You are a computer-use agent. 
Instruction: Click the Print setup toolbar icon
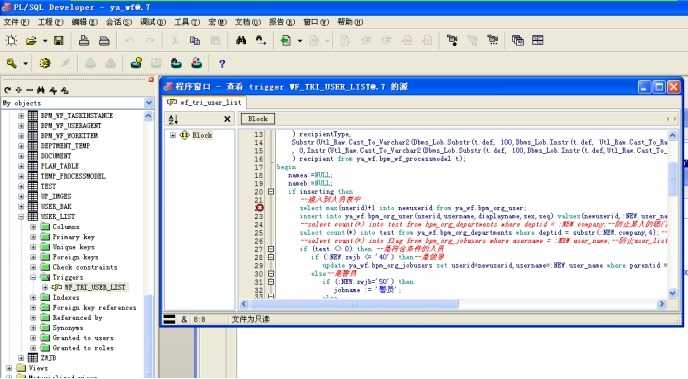(x=104, y=41)
